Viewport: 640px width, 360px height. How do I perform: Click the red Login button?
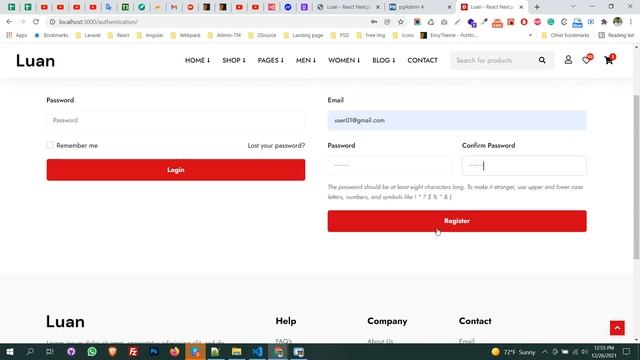coord(176,170)
